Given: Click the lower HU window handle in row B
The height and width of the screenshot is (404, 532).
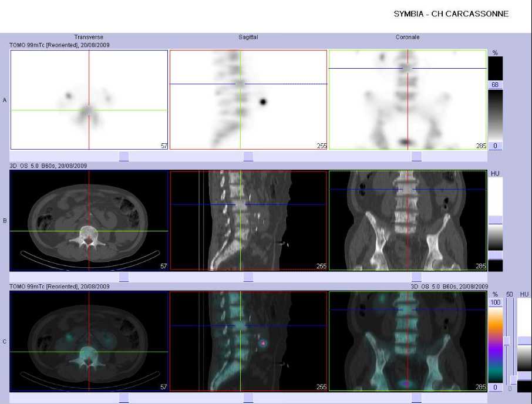Looking at the screenshot, I should tap(496, 255).
